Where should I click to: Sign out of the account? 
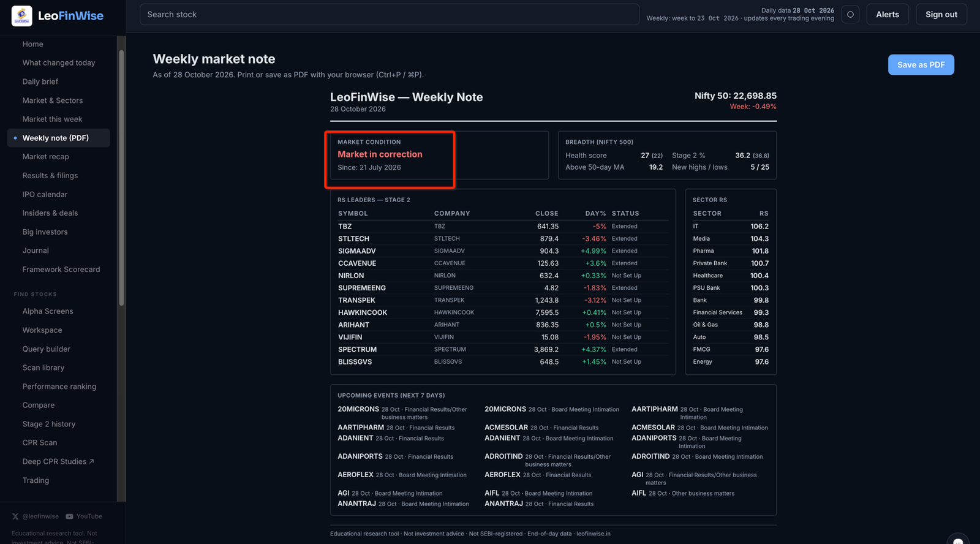(941, 15)
